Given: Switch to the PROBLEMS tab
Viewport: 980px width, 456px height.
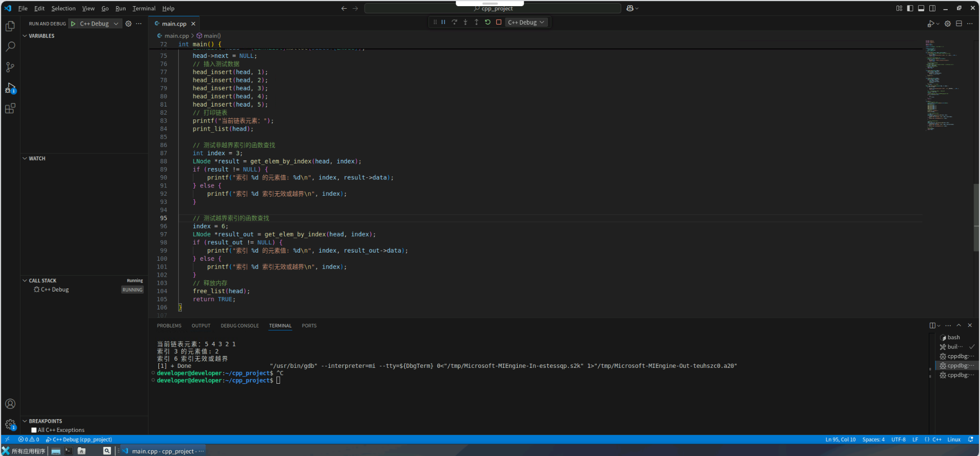Looking at the screenshot, I should click(169, 326).
